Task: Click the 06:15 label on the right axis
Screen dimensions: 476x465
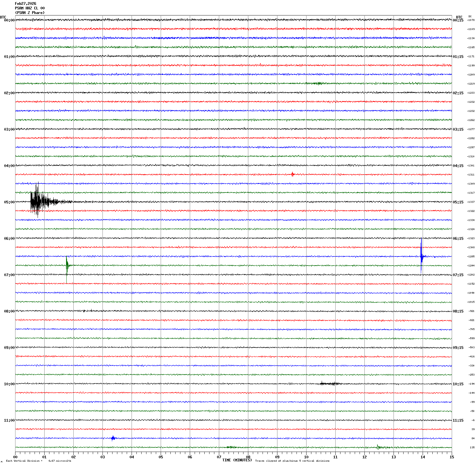Action: 458,239
